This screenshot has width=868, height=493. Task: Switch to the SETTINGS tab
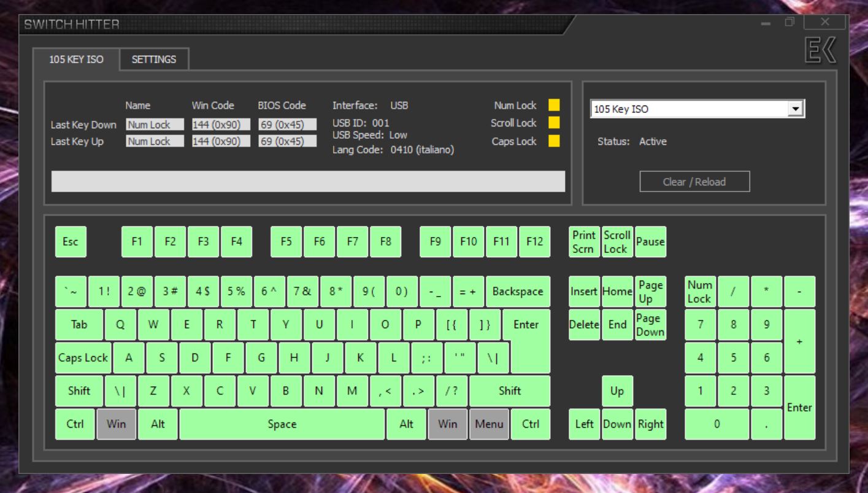(x=154, y=60)
